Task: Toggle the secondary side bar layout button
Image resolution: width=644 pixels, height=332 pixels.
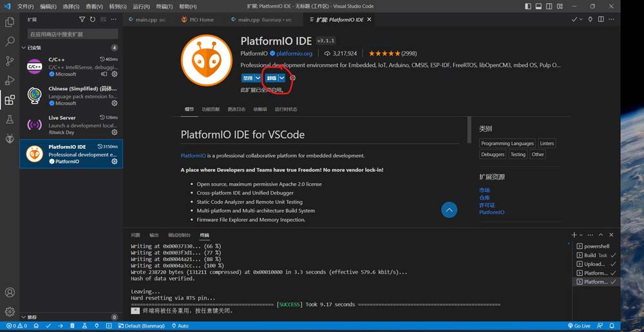Action: pos(549,6)
